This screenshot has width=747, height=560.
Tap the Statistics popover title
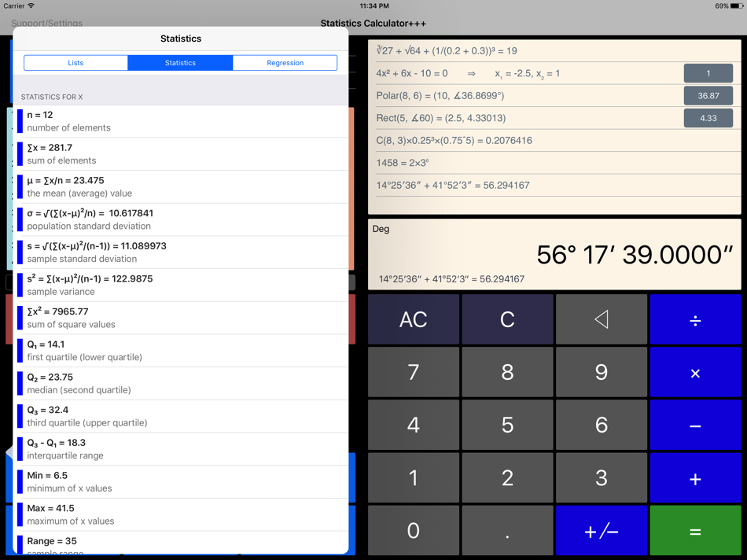pos(181,39)
